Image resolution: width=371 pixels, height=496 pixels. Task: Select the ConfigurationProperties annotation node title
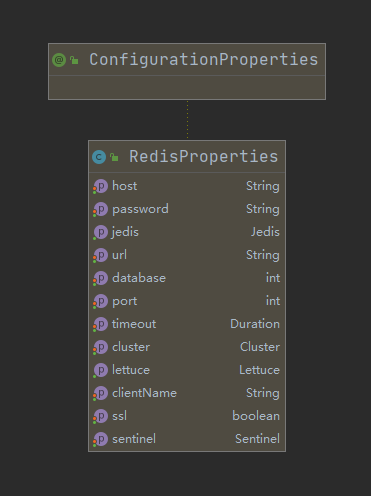[x=203, y=60]
